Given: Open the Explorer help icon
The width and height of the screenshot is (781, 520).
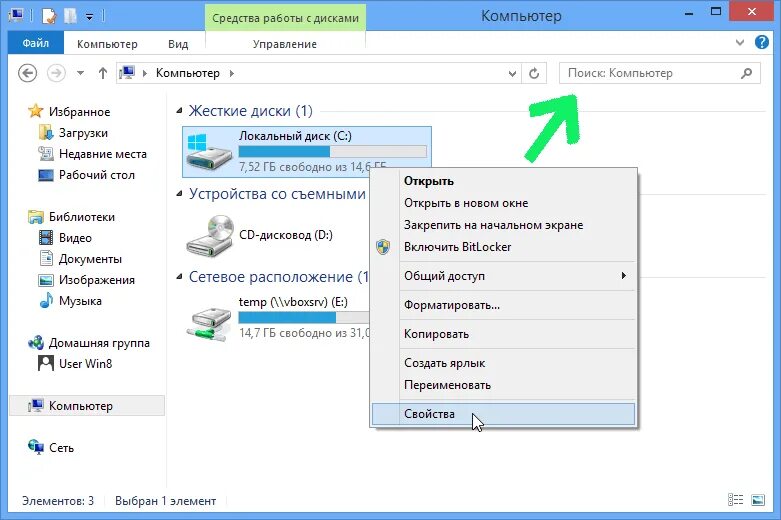Looking at the screenshot, I should (x=762, y=42).
